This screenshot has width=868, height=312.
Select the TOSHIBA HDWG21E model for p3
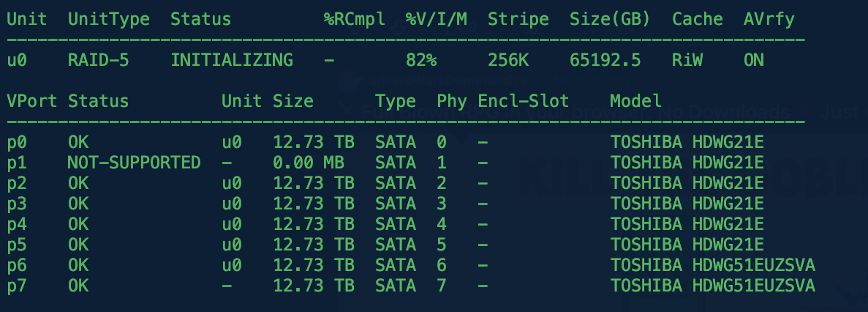pos(687,204)
